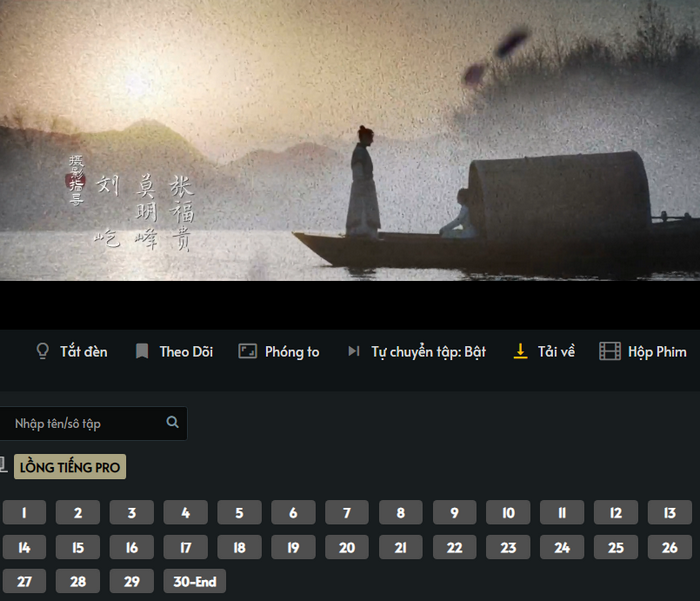Open episode 13
700x601 pixels.
tap(670, 513)
